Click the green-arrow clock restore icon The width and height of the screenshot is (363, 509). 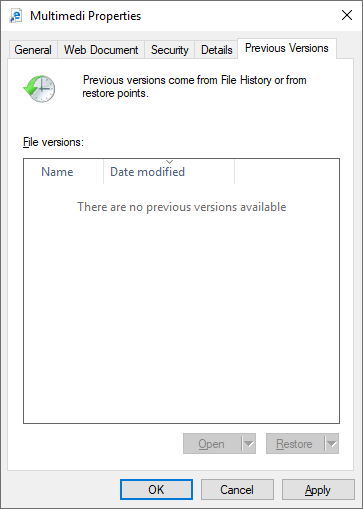(x=39, y=89)
